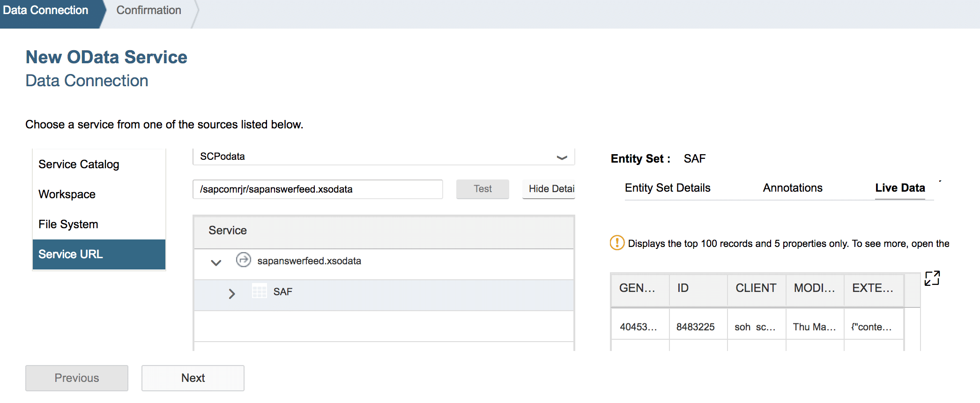
Task: Switch to the Entity Set Details tab
Action: point(667,188)
